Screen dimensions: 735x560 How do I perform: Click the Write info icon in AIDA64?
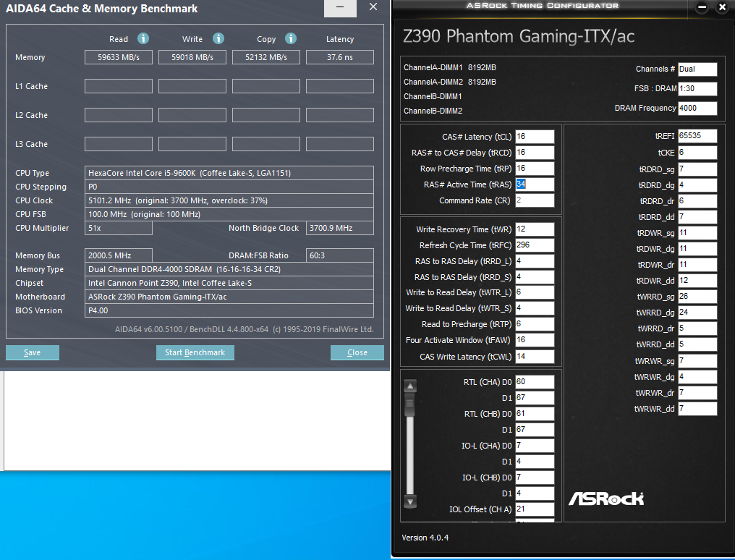[218, 38]
